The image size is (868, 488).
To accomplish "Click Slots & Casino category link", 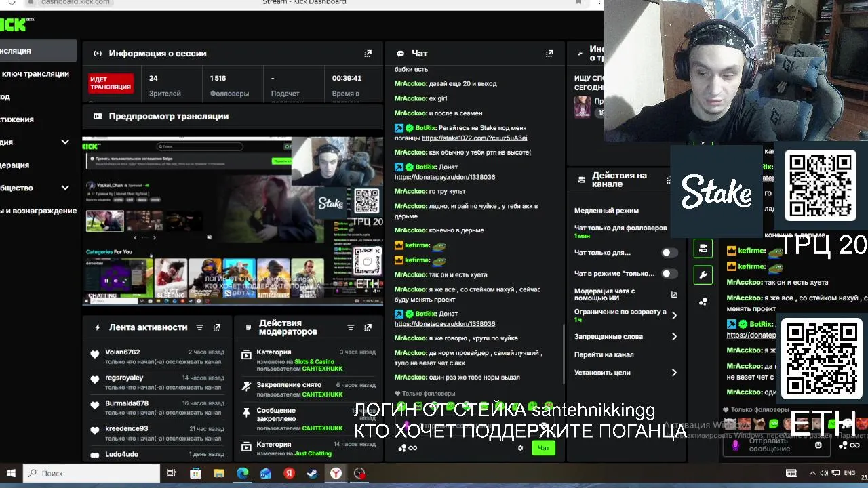I will [314, 361].
